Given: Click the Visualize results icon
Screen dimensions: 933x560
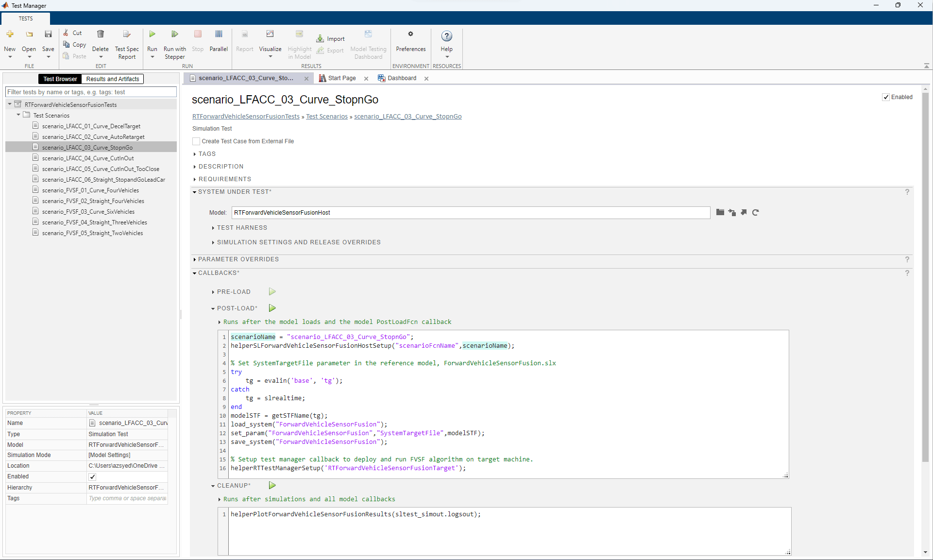Looking at the screenshot, I should [270, 34].
